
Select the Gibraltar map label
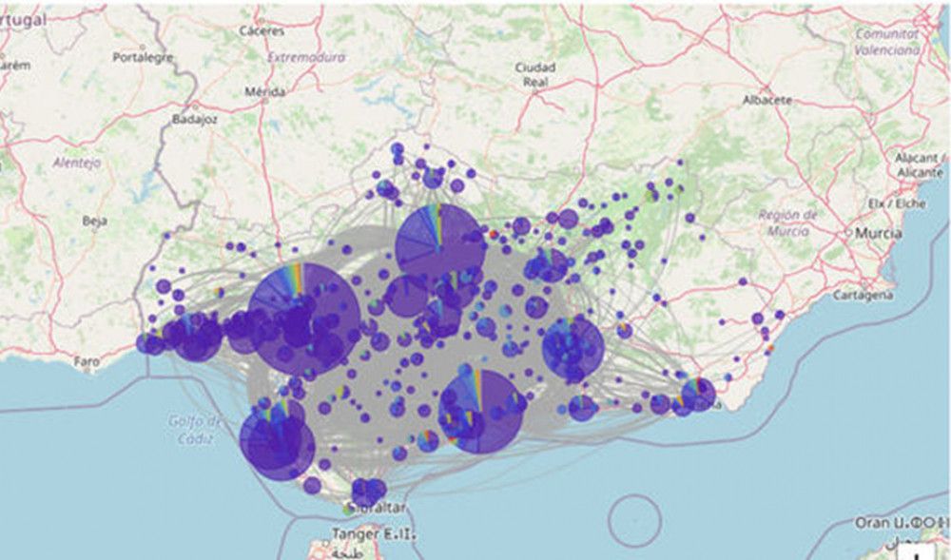[376, 508]
